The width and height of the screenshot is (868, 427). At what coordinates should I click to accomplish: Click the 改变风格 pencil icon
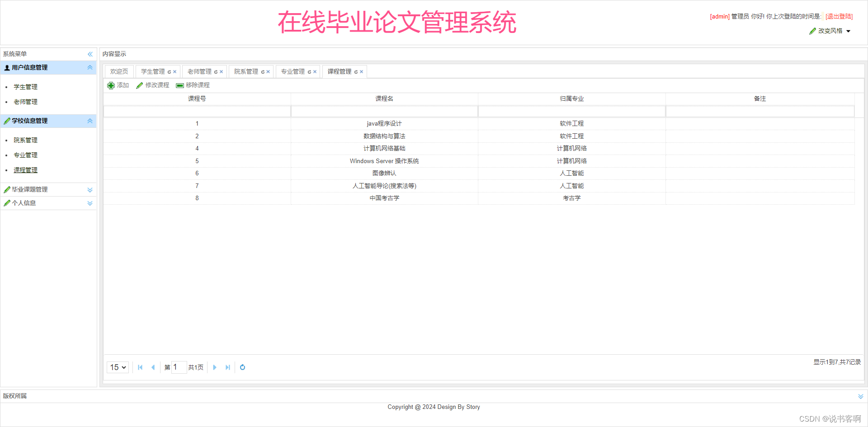click(813, 31)
